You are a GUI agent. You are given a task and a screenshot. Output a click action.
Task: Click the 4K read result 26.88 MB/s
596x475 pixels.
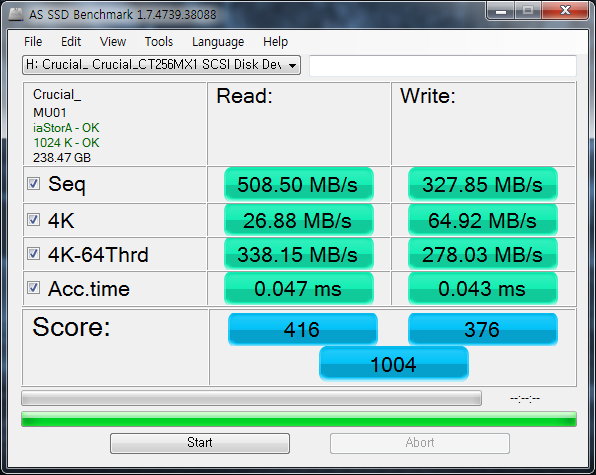[299, 220]
